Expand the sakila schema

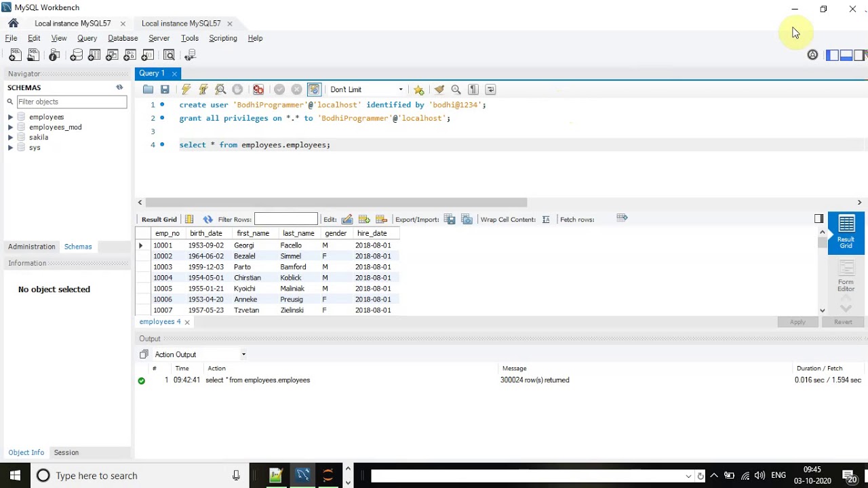10,138
